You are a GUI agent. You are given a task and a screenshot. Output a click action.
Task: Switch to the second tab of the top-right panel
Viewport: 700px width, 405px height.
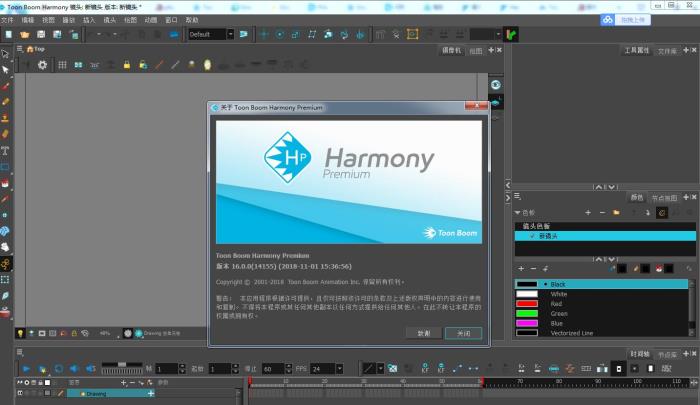click(x=667, y=51)
